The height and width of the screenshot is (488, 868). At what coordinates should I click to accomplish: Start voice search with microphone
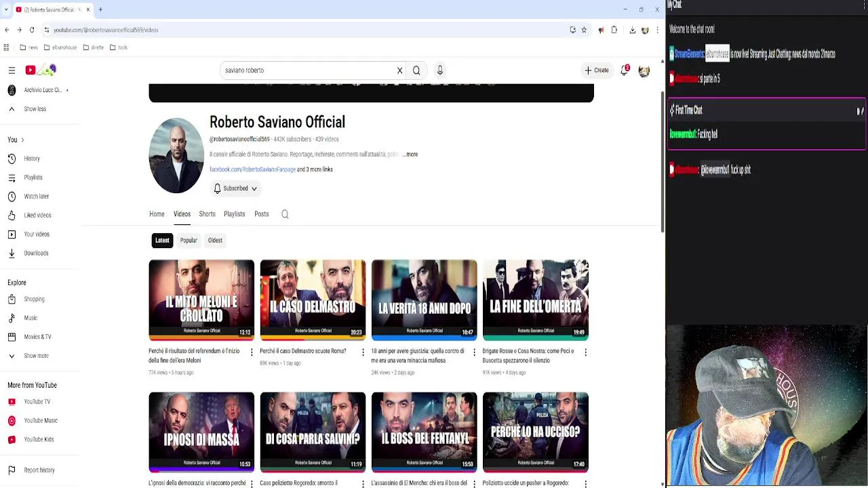click(439, 70)
